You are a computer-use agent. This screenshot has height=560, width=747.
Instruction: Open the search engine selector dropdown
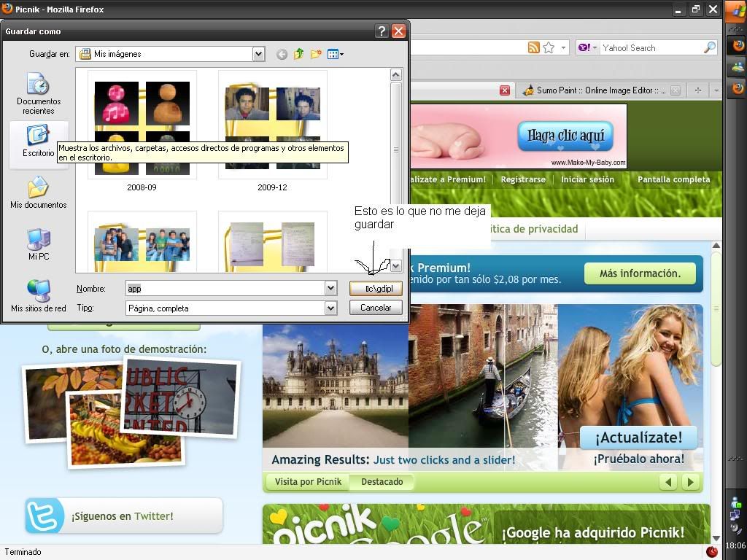[x=595, y=47]
